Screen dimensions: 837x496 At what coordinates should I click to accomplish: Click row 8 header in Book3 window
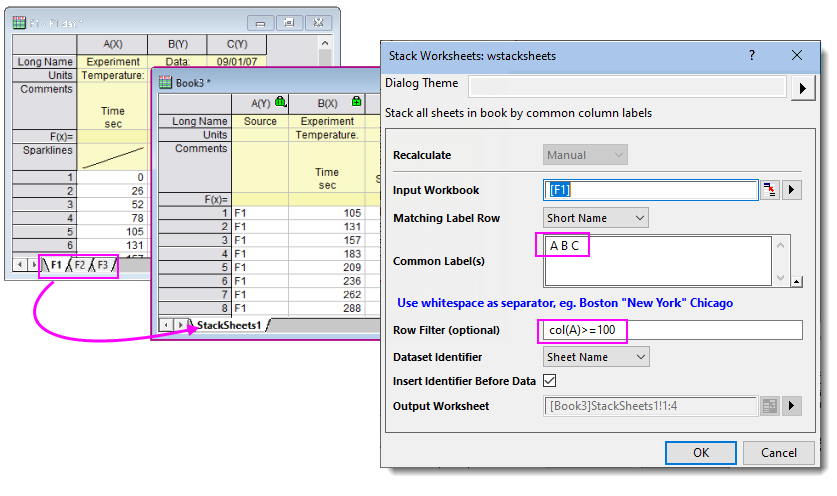click(x=195, y=308)
